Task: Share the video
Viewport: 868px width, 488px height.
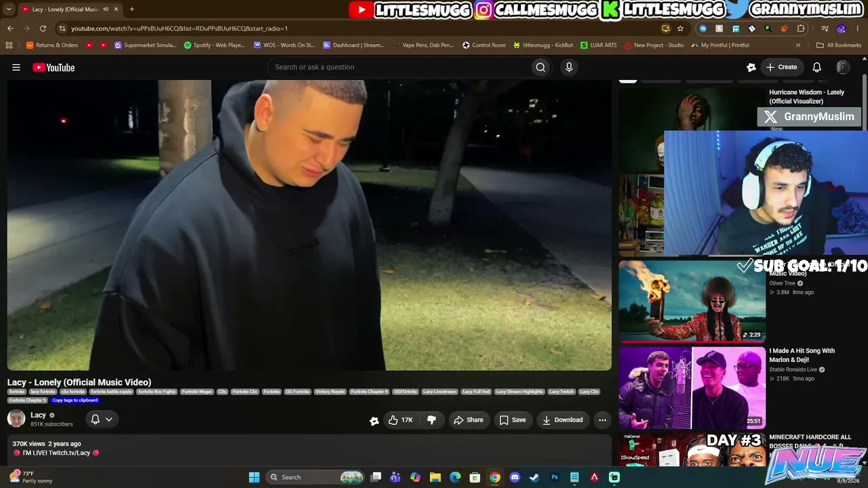Action: coord(469,420)
